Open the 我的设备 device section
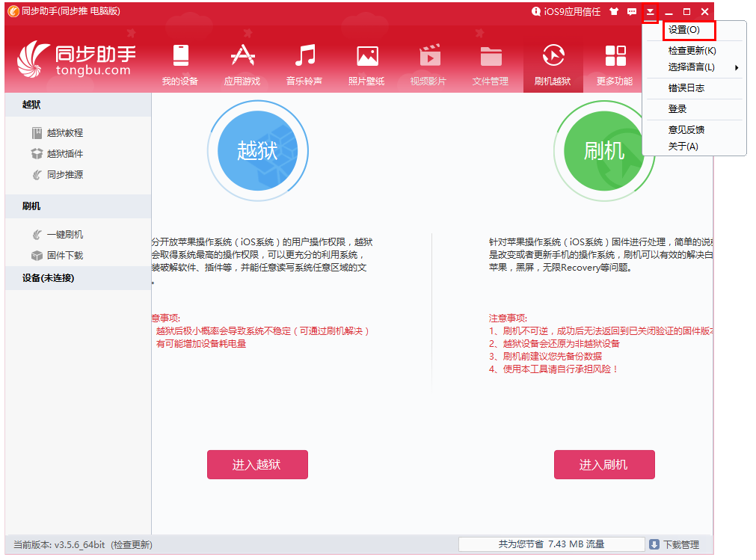This screenshot has height=560, width=756. [180, 66]
